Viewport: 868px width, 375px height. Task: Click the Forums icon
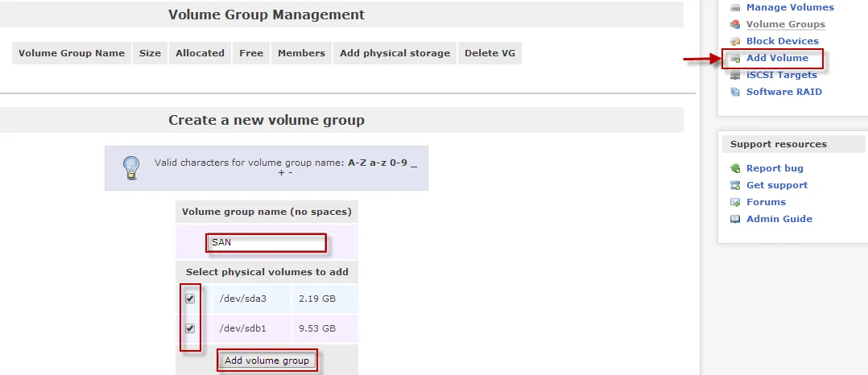(735, 202)
